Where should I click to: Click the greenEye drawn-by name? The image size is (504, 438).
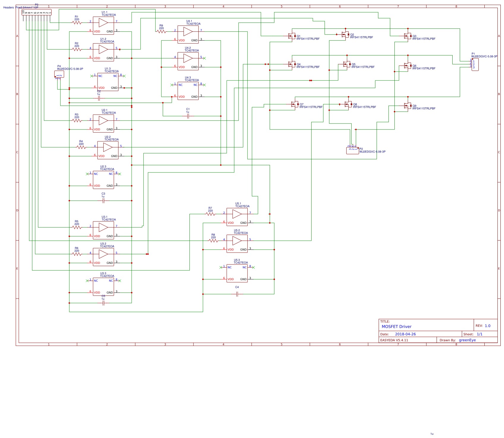tap(468, 340)
